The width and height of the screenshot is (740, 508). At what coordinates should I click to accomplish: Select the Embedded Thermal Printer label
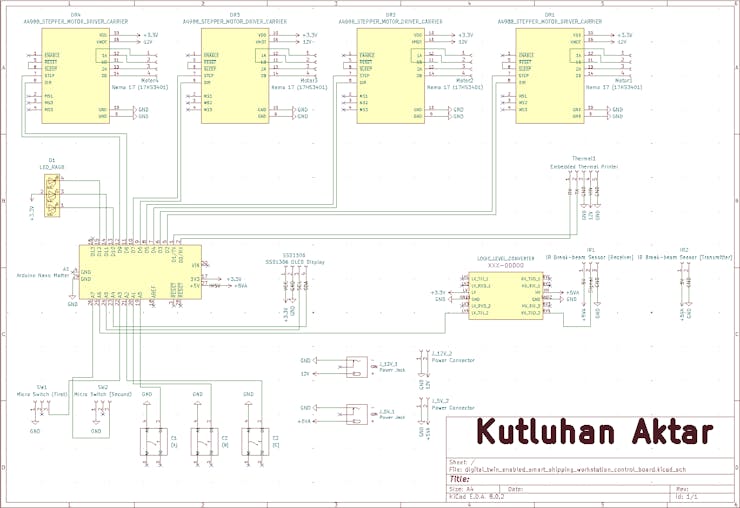click(584, 167)
